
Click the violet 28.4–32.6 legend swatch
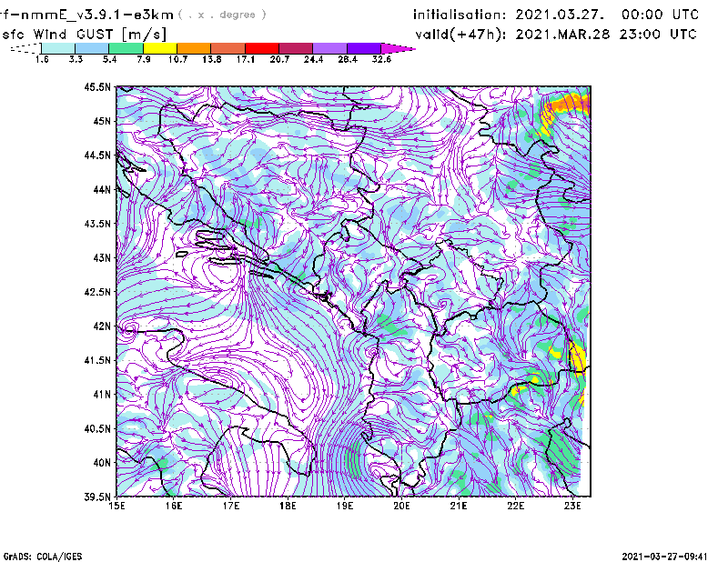(x=364, y=48)
